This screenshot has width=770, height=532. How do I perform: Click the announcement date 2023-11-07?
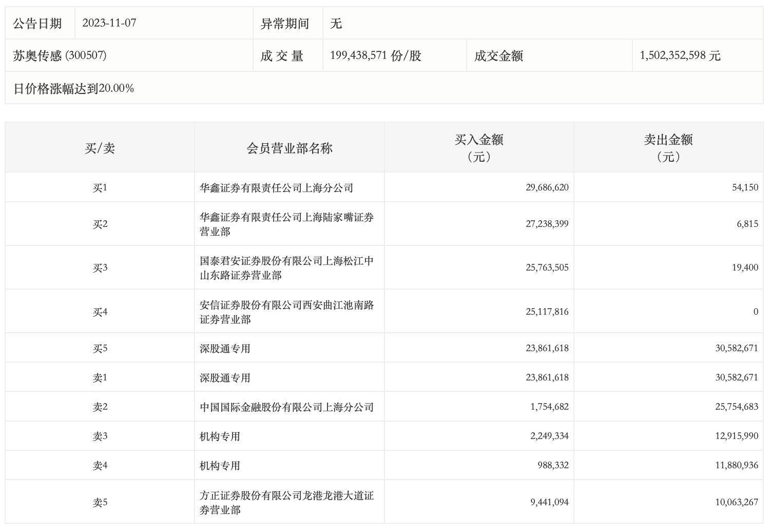109,23
